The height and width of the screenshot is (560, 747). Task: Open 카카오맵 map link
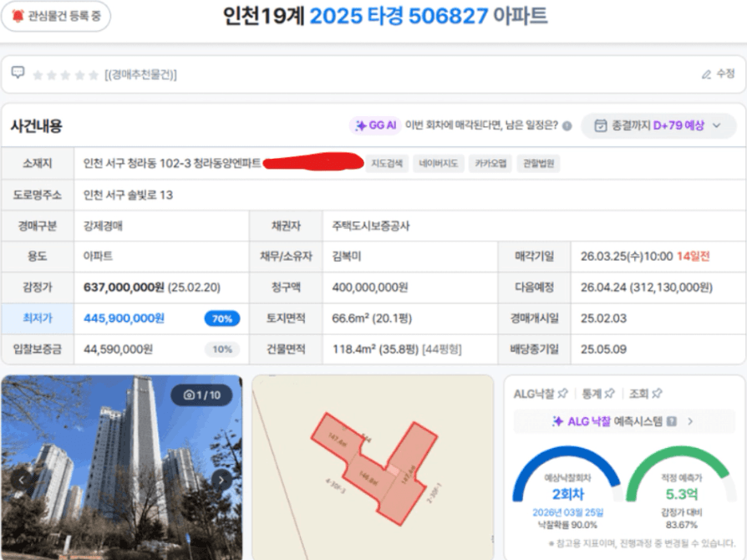[x=490, y=164]
